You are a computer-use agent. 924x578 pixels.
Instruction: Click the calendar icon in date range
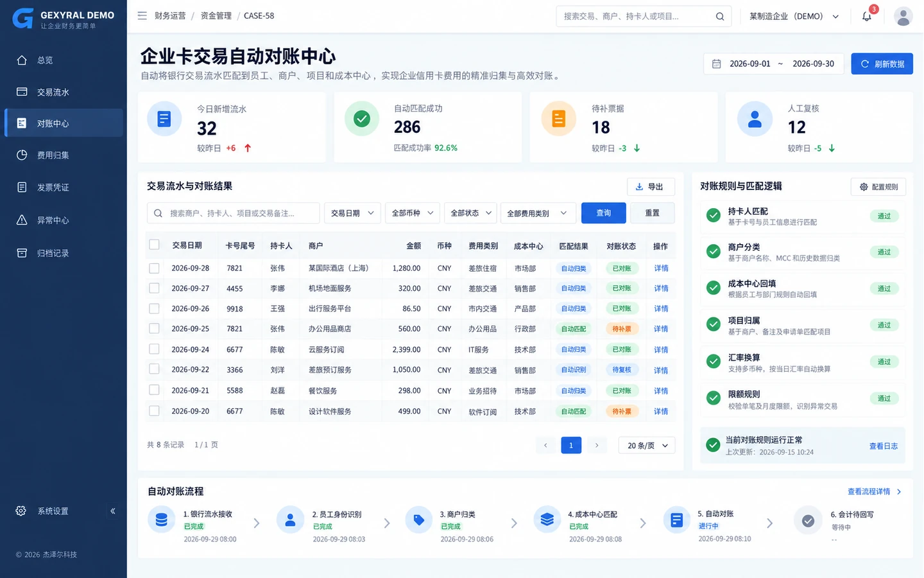[x=717, y=64]
